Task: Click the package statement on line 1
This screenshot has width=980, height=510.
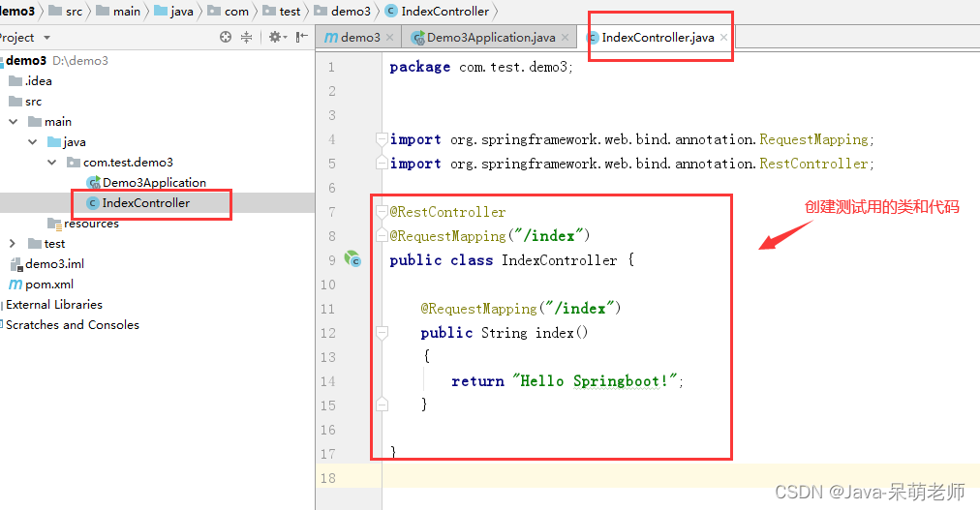Action: click(481, 67)
